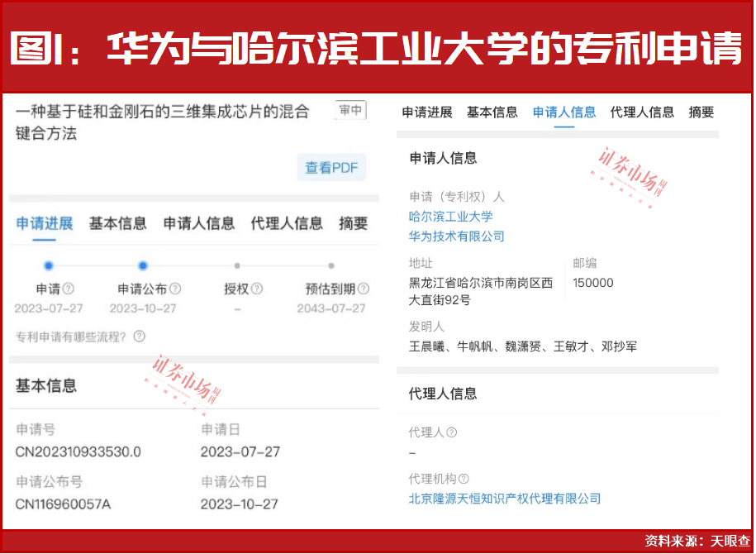Click the 审中 status tag
The width and height of the screenshot is (756, 554).
pos(350,111)
